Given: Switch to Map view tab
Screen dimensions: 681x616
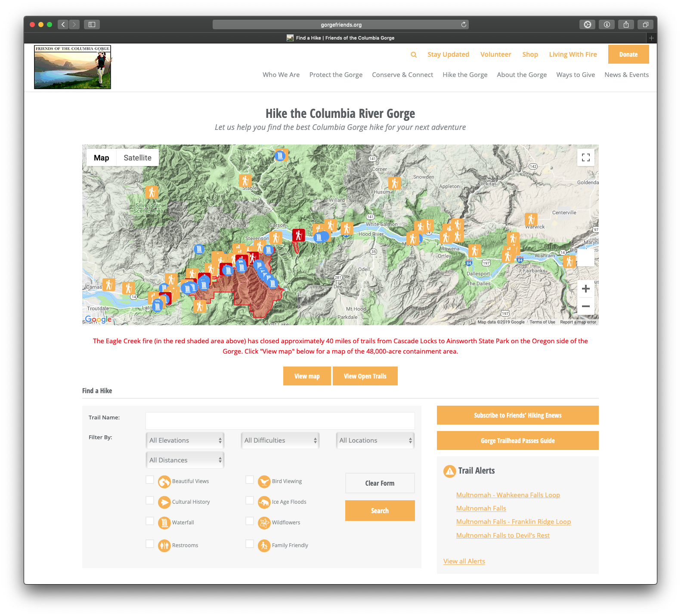Looking at the screenshot, I should point(102,158).
